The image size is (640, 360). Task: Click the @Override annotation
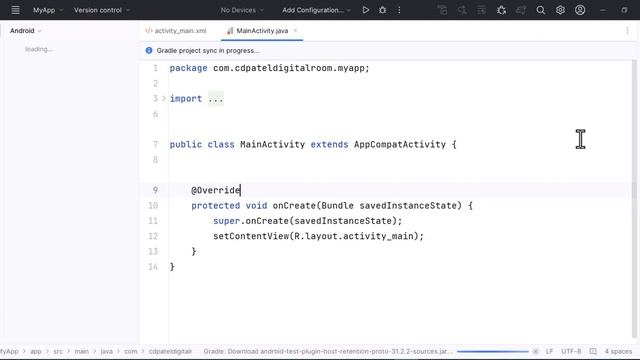click(x=216, y=190)
